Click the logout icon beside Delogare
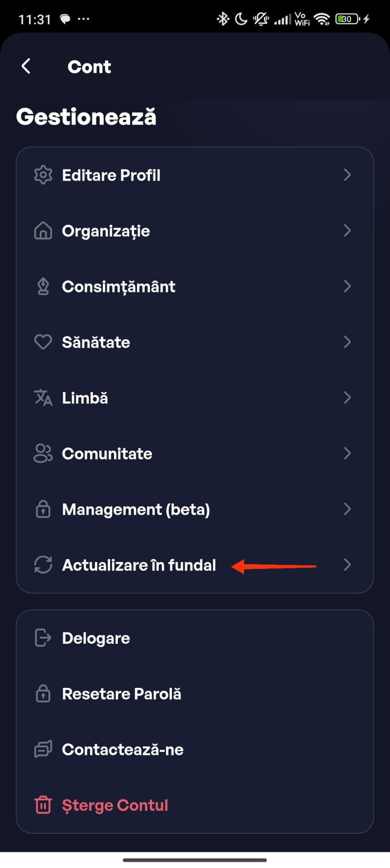The width and height of the screenshot is (390, 868). [43, 638]
